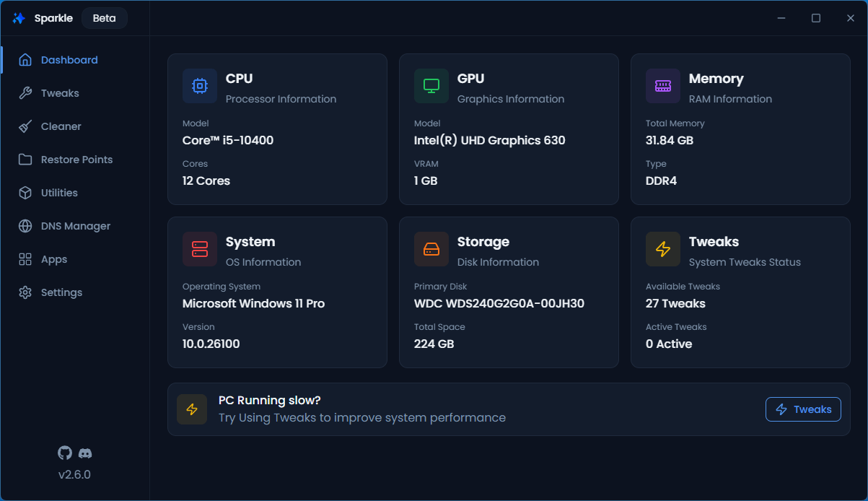
Task: Click the Tweaks card lightning icon
Action: [x=663, y=249]
